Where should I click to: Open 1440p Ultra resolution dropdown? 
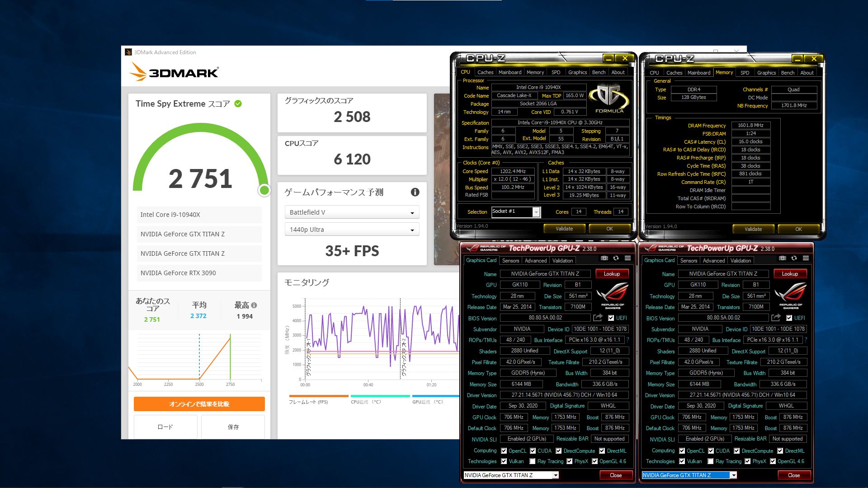pyautogui.click(x=352, y=230)
